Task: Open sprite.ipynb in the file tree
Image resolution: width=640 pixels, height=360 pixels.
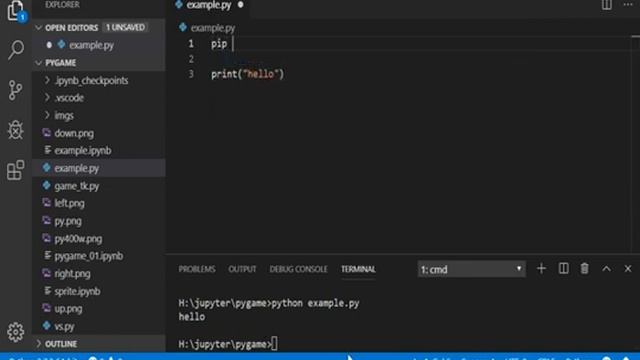Action: tap(77, 291)
